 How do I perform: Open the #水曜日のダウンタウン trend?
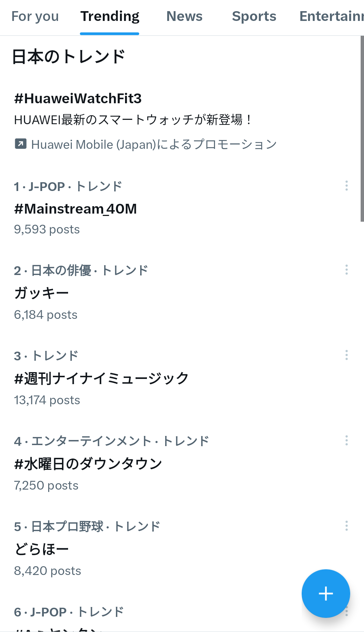pyautogui.click(x=88, y=464)
